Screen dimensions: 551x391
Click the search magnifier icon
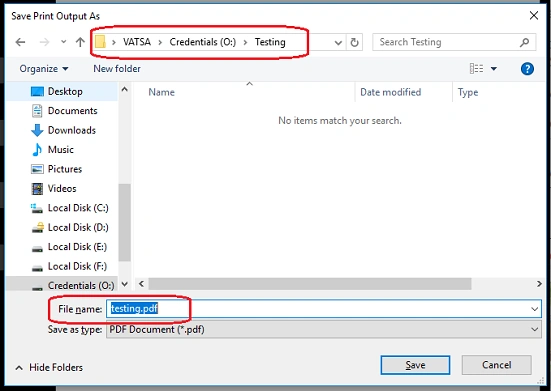pyautogui.click(x=525, y=42)
